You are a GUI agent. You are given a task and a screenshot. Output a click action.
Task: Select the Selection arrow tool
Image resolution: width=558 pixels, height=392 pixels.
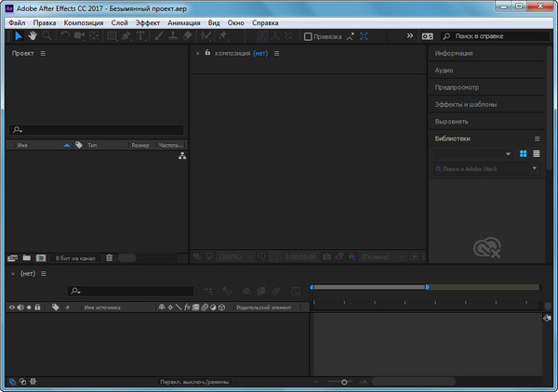19,36
